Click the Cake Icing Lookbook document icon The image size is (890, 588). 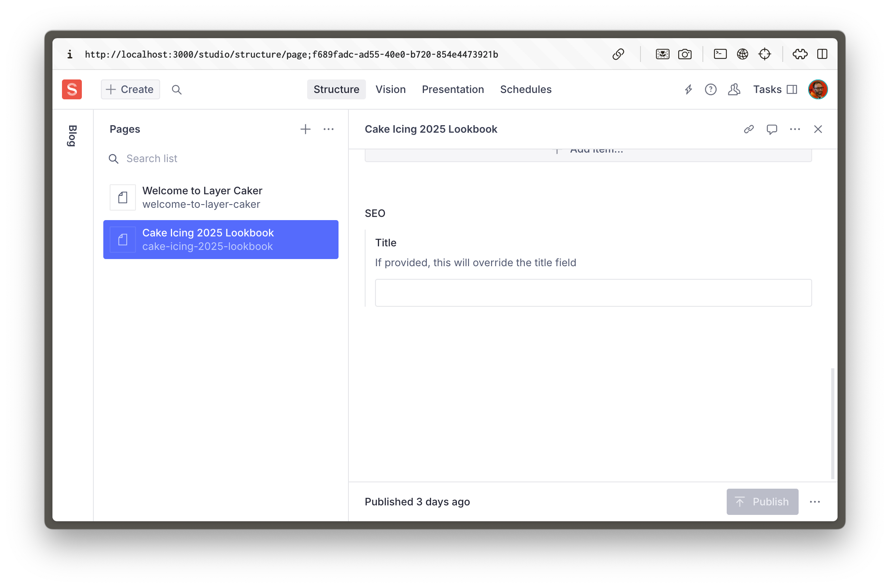[x=123, y=240]
